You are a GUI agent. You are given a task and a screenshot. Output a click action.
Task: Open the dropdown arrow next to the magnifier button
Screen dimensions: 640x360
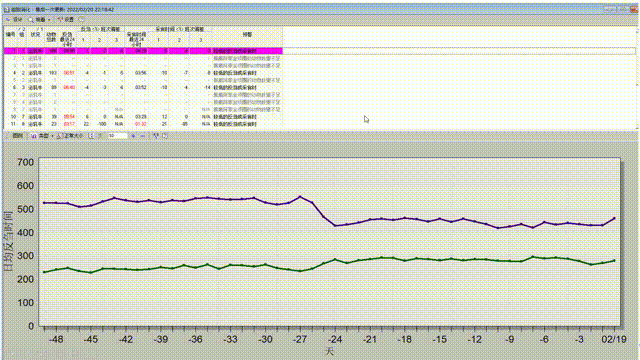(49, 20)
